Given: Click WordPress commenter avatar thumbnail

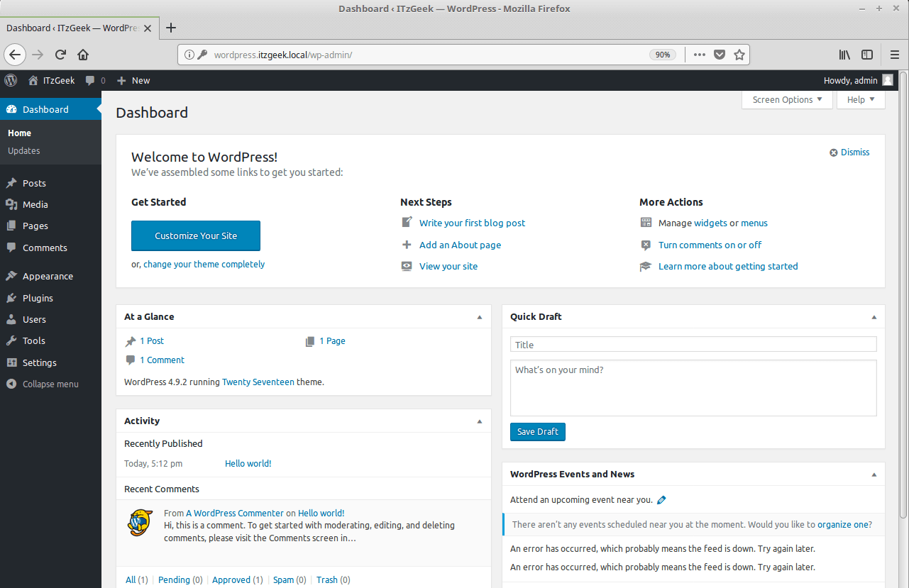Looking at the screenshot, I should coord(141,522).
